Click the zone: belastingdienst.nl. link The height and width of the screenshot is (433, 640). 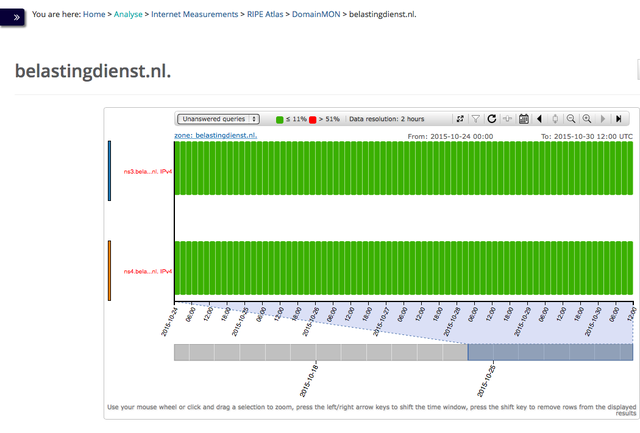point(216,135)
